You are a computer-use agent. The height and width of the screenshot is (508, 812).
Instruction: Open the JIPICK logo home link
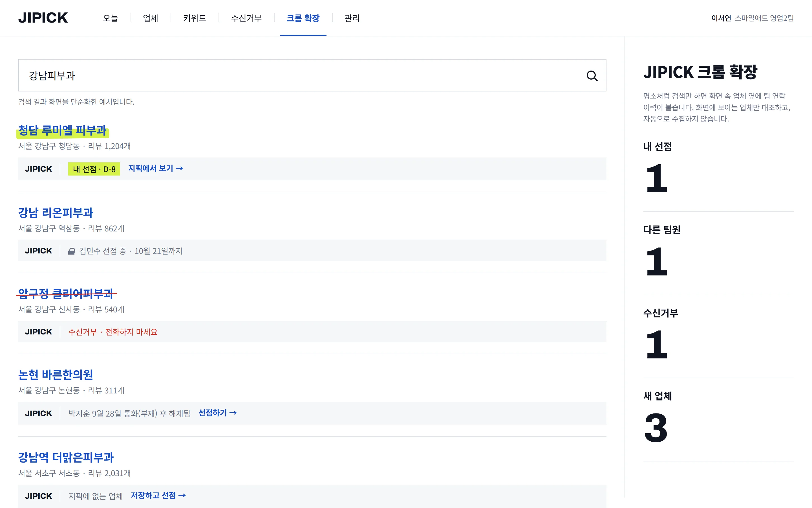click(x=43, y=18)
